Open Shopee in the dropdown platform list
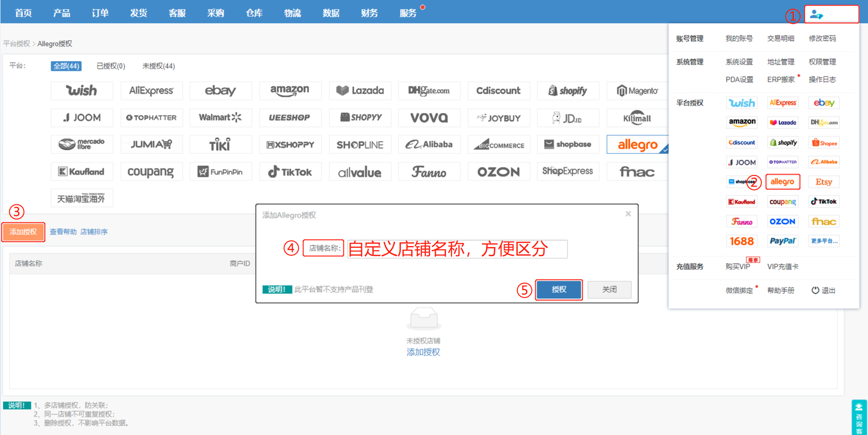Screen dimensions: 868x435 point(824,143)
